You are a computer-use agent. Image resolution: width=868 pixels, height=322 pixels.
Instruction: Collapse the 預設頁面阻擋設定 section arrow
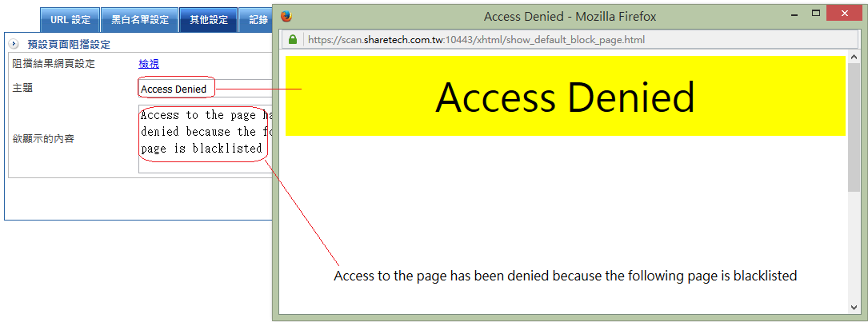[14, 44]
